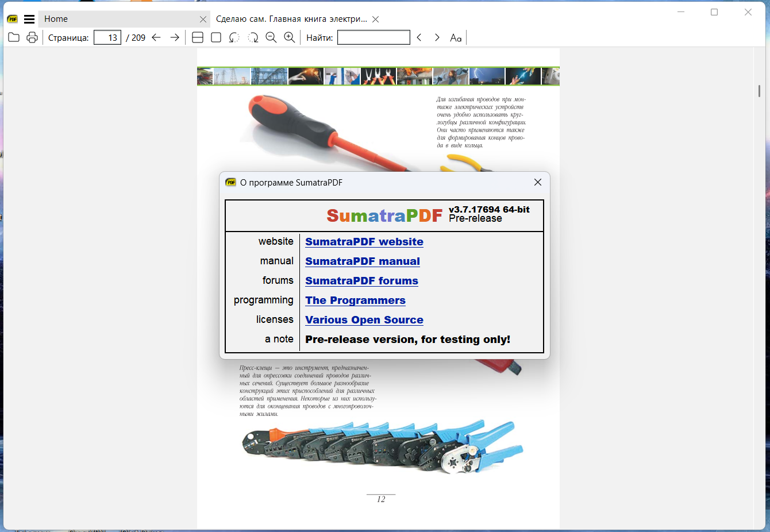
Task: Click the page number 12 footer
Action: 381,499
